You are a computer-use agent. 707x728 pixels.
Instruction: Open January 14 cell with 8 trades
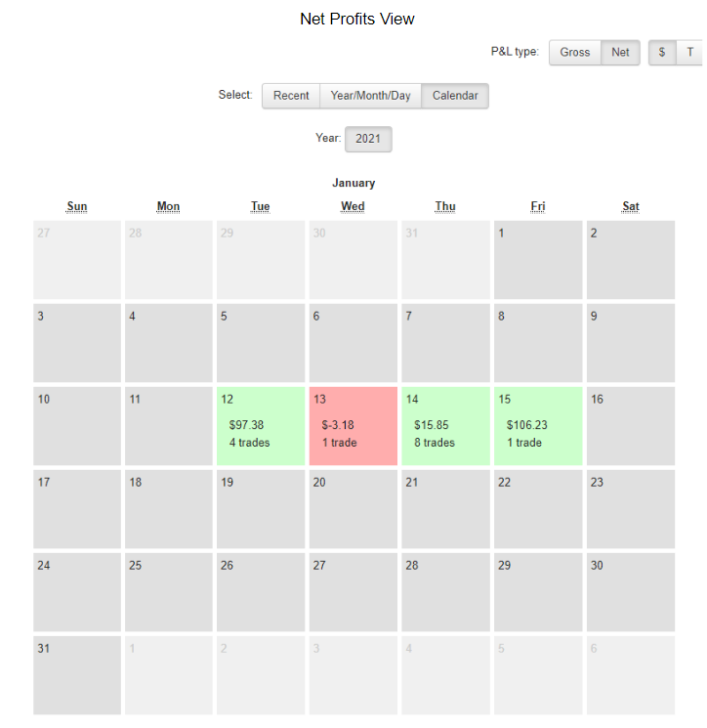point(445,426)
